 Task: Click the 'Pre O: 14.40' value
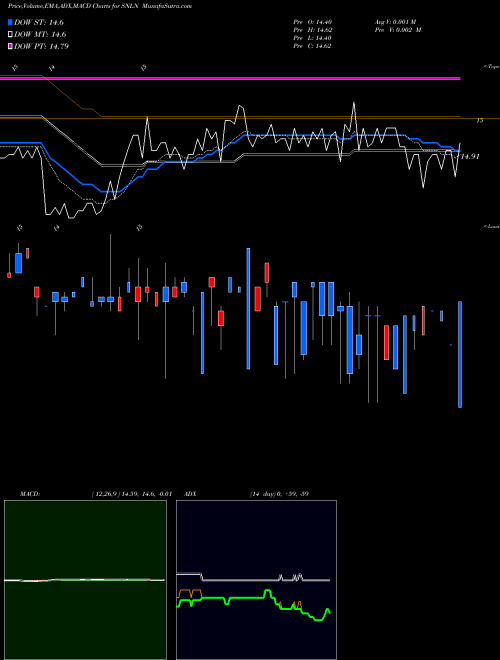(313, 22)
